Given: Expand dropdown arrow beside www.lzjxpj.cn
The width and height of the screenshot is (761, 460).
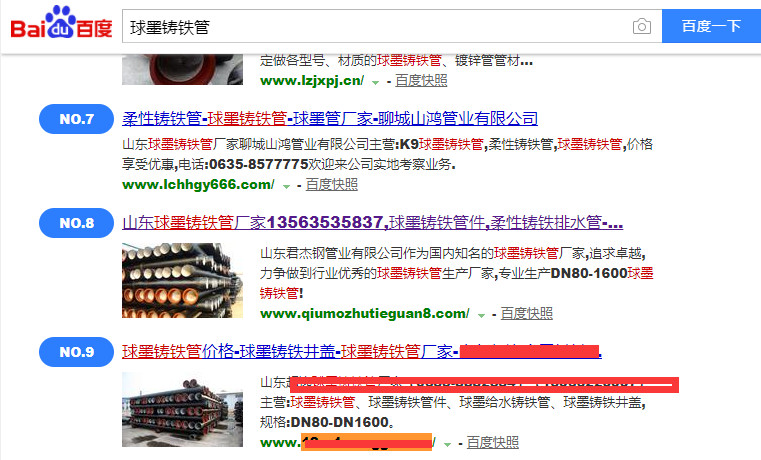Looking at the screenshot, I should click(x=375, y=82).
